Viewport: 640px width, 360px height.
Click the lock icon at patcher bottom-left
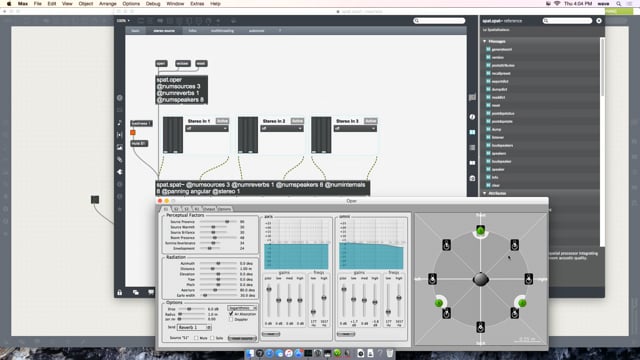pyautogui.click(x=120, y=292)
